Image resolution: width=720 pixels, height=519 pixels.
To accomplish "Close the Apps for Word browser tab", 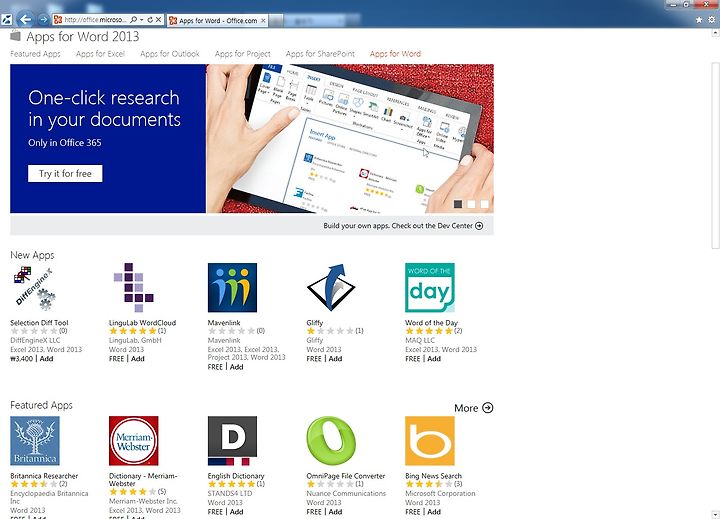I will coord(263,20).
